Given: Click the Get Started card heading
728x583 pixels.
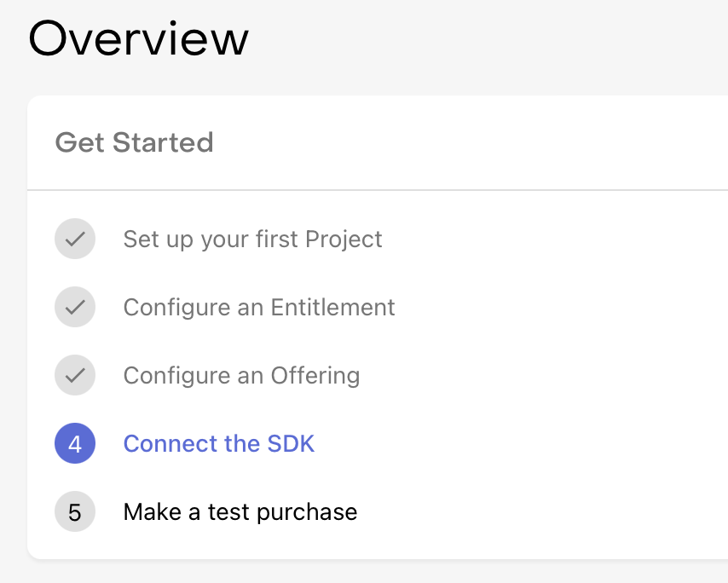Looking at the screenshot, I should pyautogui.click(x=134, y=142).
